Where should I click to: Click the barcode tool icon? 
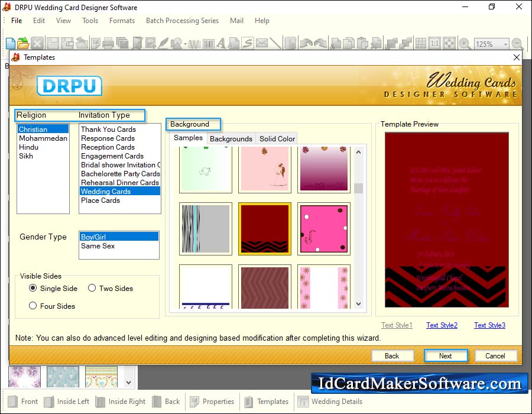[x=208, y=43]
